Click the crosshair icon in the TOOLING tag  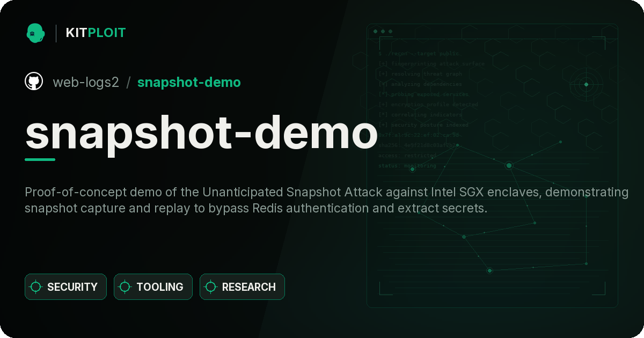[x=125, y=287]
